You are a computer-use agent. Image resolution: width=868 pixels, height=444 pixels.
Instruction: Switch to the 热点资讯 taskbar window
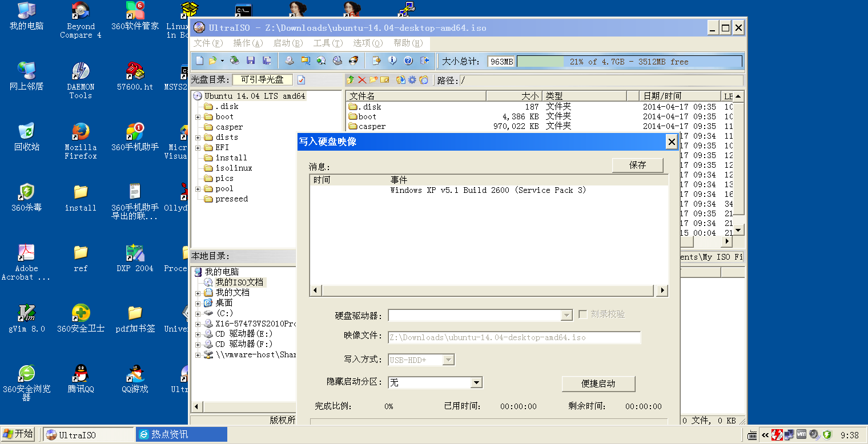coord(181,434)
